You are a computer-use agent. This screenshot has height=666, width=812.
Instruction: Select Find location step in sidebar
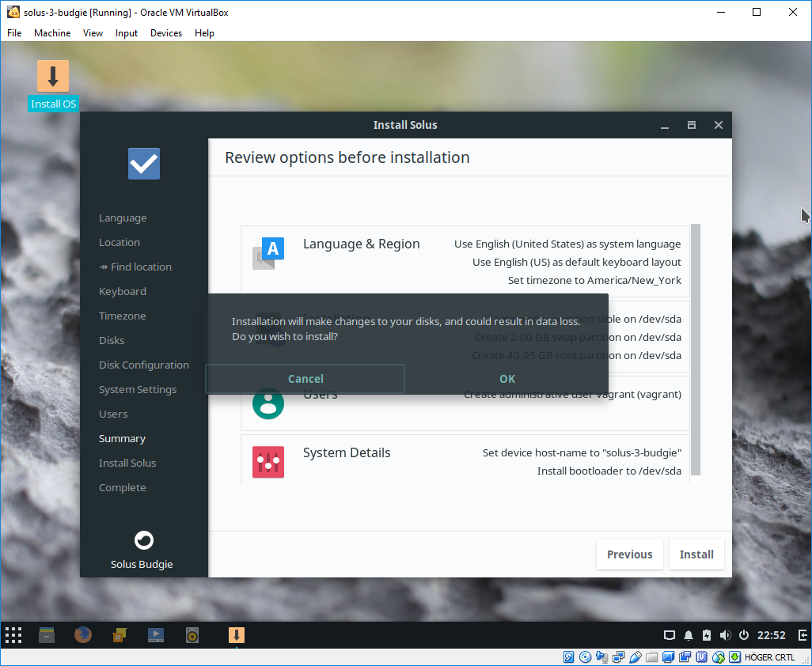pyautogui.click(x=135, y=267)
